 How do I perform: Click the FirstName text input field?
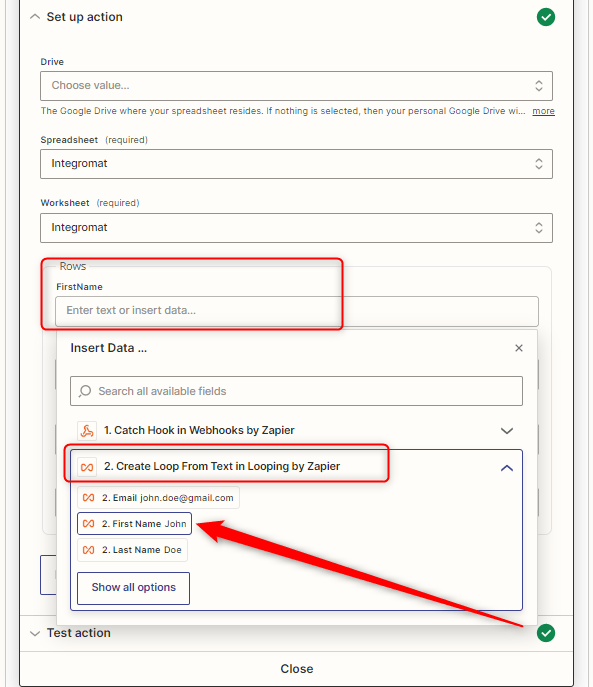[x=297, y=311]
